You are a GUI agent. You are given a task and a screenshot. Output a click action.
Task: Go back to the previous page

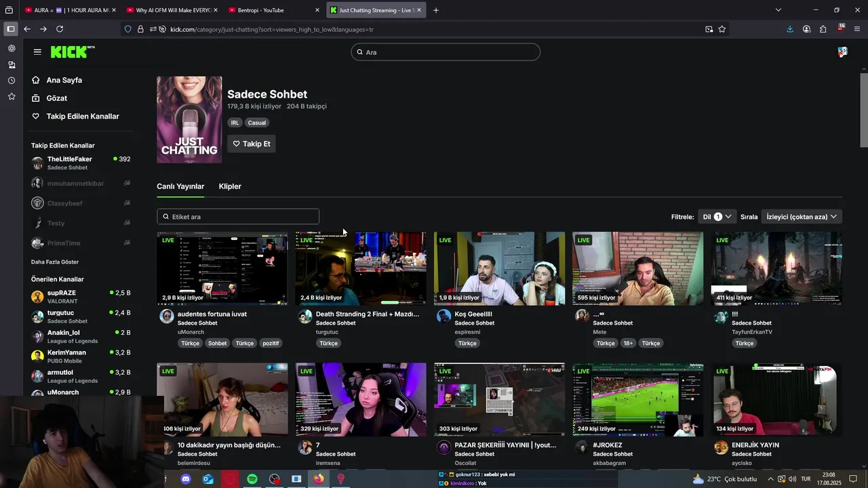(x=27, y=29)
